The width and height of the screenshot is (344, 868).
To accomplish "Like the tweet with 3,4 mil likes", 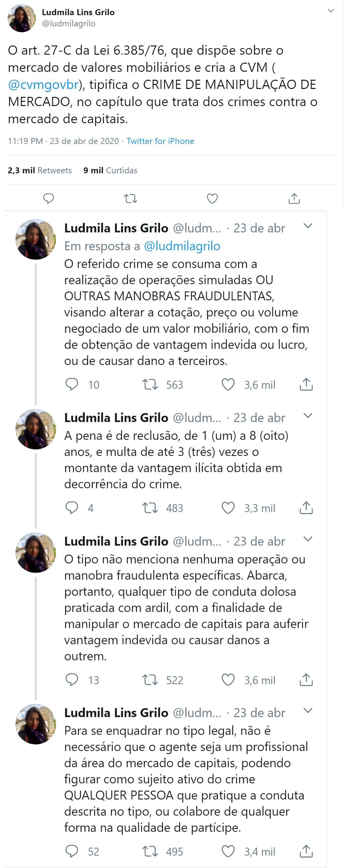I will [228, 851].
